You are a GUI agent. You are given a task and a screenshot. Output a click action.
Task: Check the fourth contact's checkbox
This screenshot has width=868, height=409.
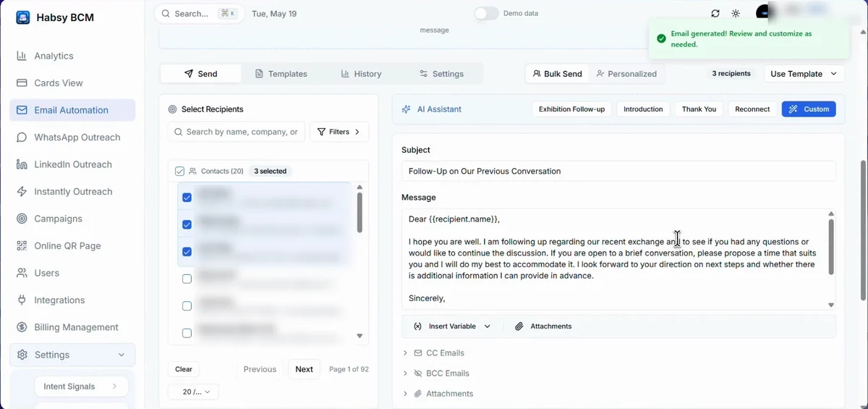(x=187, y=279)
